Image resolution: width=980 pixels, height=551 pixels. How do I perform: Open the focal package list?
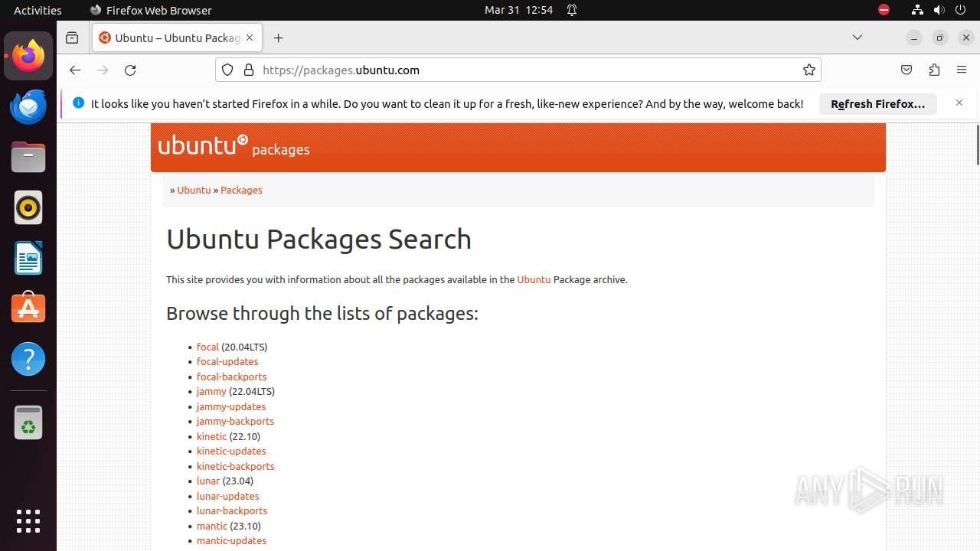point(207,347)
